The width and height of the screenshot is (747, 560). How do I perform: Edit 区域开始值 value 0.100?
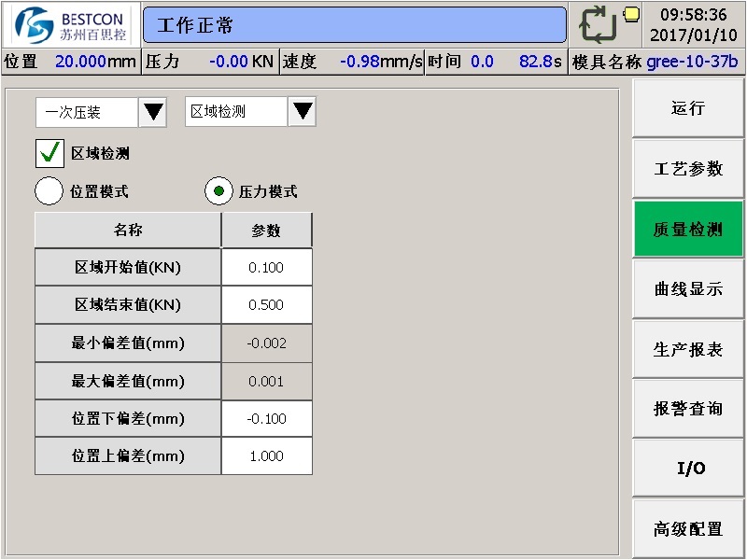tap(267, 267)
